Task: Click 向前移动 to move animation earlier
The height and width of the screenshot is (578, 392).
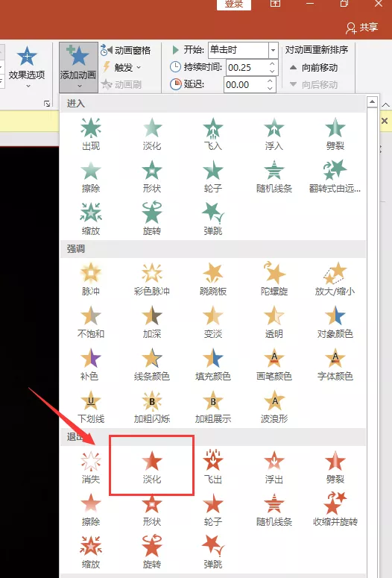Action: click(314, 67)
